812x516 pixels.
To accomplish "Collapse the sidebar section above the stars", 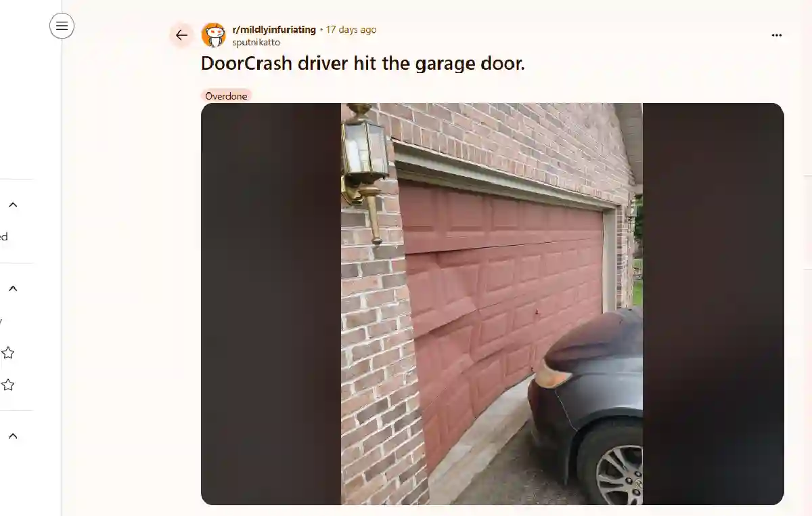I will 13,288.
